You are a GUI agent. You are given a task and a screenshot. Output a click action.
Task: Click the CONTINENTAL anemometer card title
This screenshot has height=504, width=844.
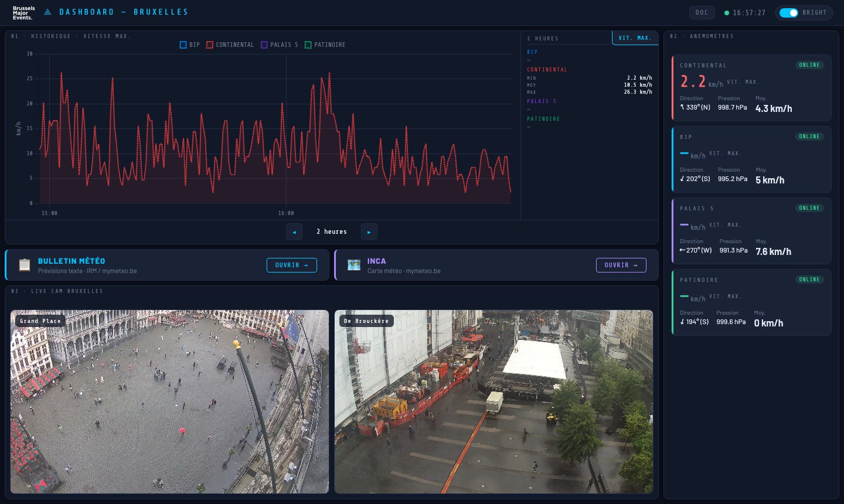click(703, 66)
